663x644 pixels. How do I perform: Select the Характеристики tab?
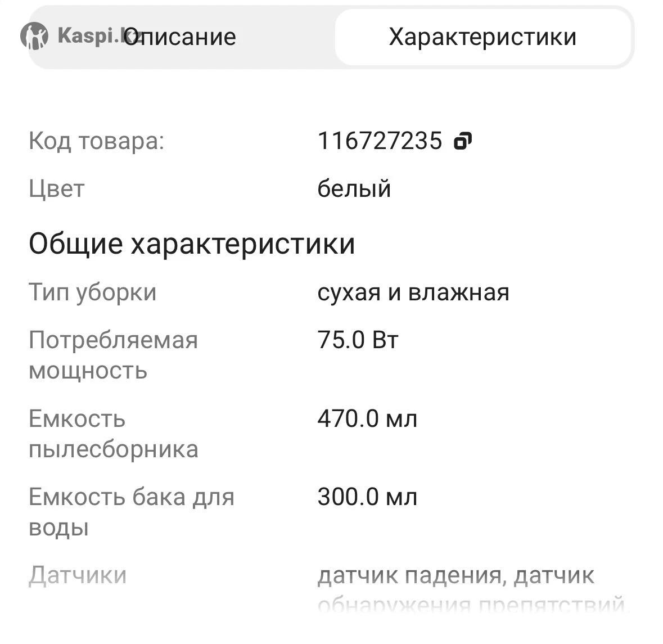tap(482, 37)
